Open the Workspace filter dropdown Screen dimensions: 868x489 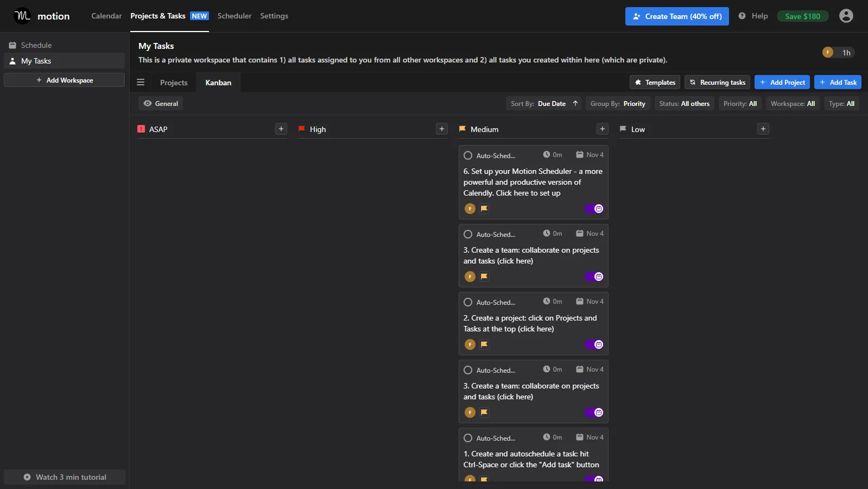793,103
